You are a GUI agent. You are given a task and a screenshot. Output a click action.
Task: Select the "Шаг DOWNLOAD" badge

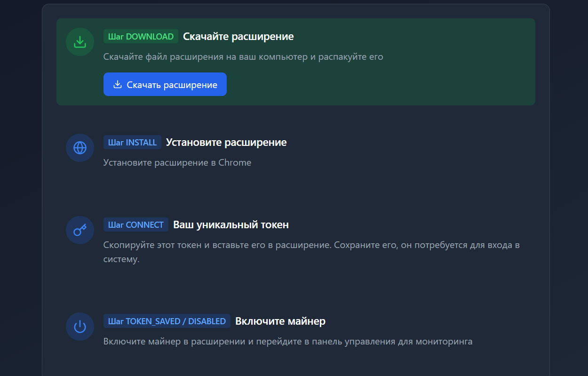point(141,36)
